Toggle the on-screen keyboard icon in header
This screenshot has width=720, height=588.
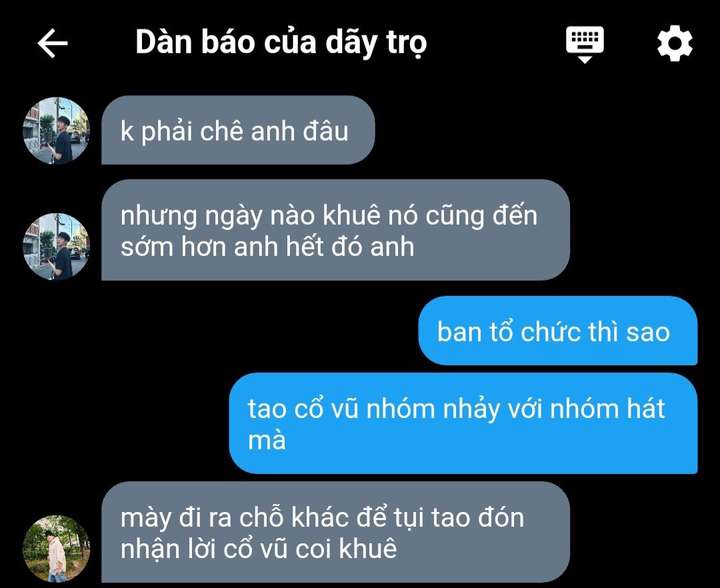pos(585,45)
